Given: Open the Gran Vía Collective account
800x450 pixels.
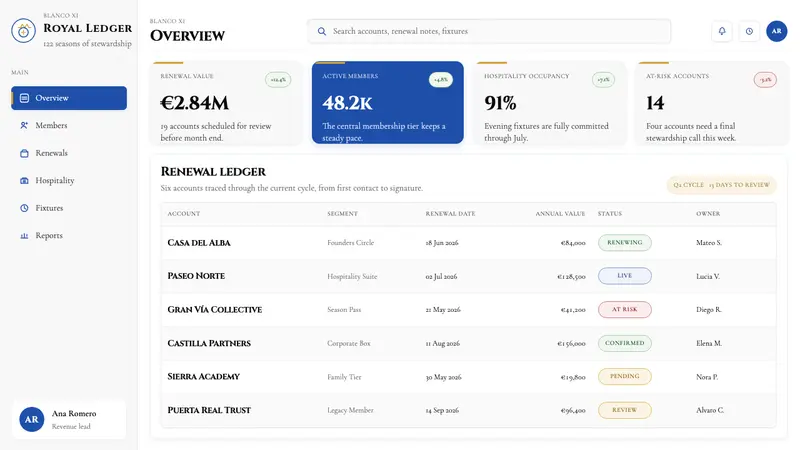Looking at the screenshot, I should 215,310.
